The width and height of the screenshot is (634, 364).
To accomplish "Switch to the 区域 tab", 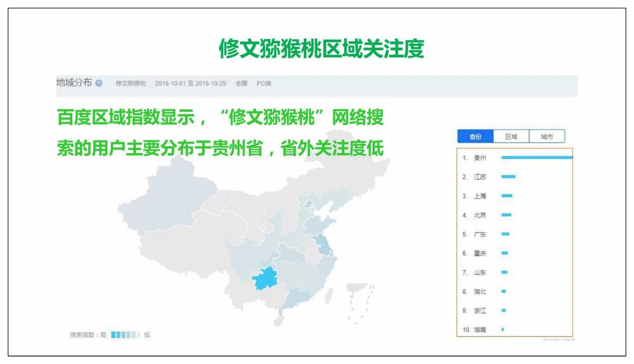I will (x=511, y=137).
